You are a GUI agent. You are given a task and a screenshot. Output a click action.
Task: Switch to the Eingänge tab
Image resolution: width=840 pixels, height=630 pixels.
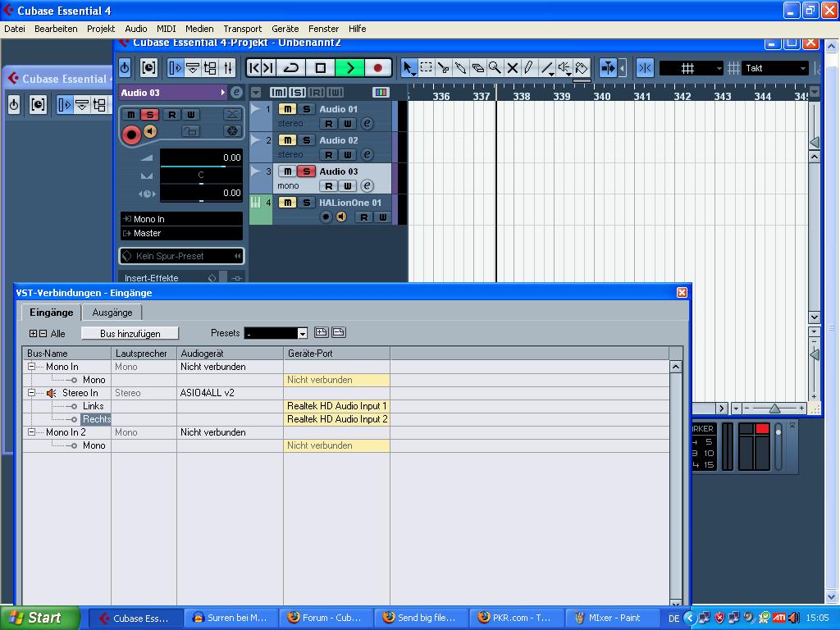pos(52,313)
